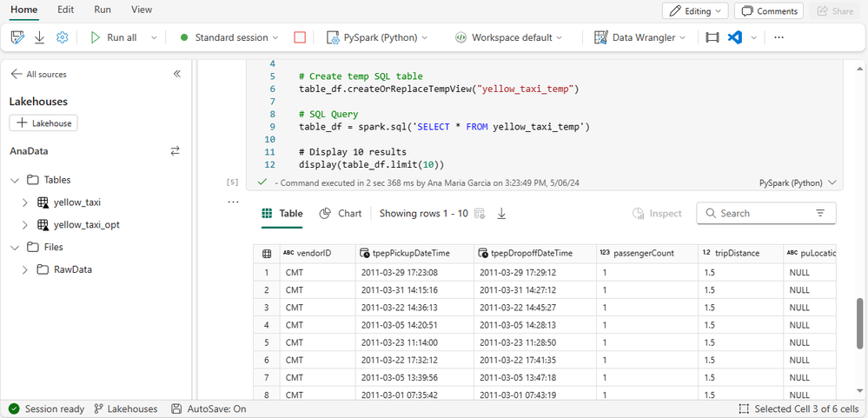The height and width of the screenshot is (418, 868).
Task: Click Run all button
Action: click(x=114, y=37)
